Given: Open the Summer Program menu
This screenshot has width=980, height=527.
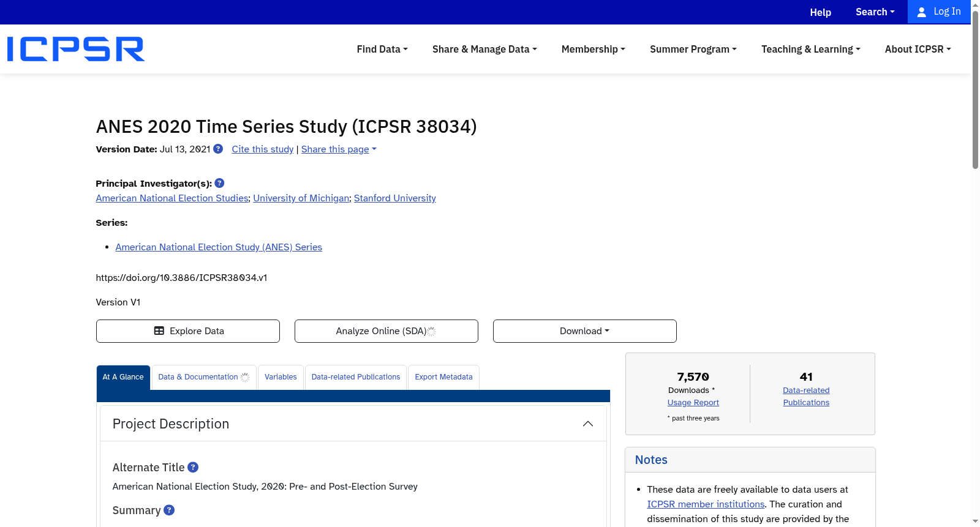Looking at the screenshot, I should (x=693, y=49).
